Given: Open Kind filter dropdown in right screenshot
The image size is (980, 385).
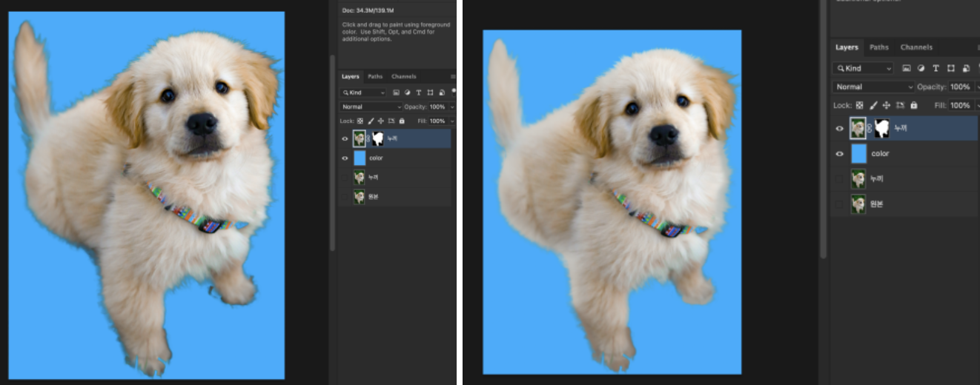Looking at the screenshot, I should click(x=863, y=68).
